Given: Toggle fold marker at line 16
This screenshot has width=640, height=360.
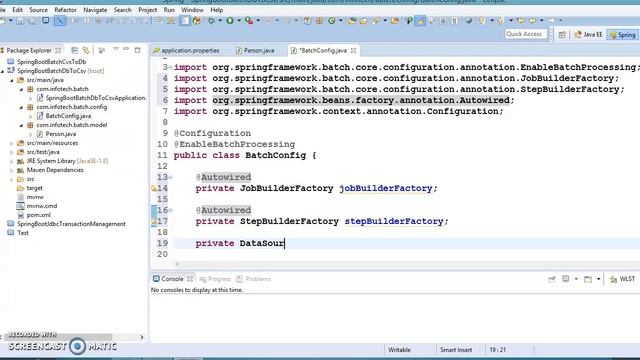Looking at the screenshot, I should (170, 211).
